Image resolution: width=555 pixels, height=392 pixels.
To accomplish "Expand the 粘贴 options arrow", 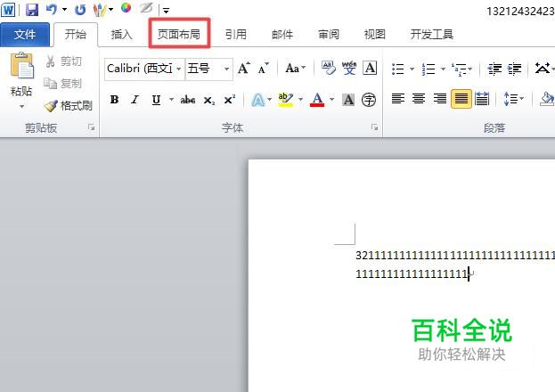I will (22, 107).
